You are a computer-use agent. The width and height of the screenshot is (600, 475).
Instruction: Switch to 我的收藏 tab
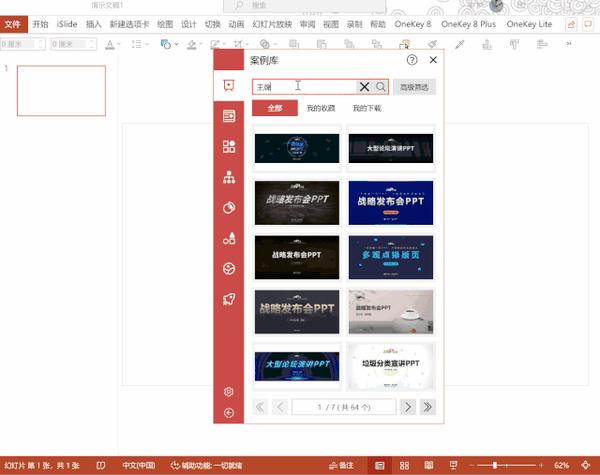pos(321,108)
